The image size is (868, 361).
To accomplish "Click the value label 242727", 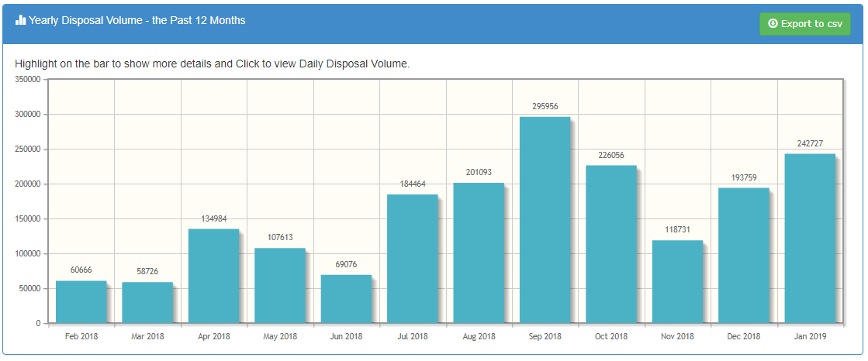I will (810, 144).
